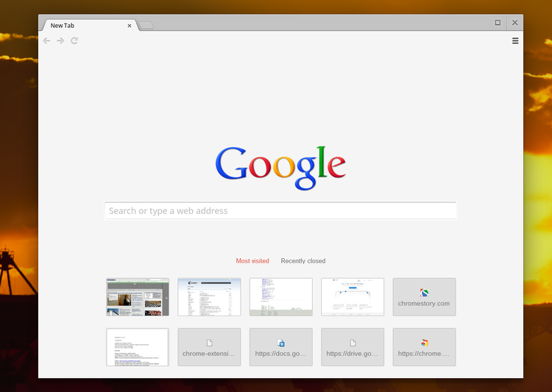Open the news site thumbnail with photos
This screenshot has width=552, height=392.
tap(138, 297)
